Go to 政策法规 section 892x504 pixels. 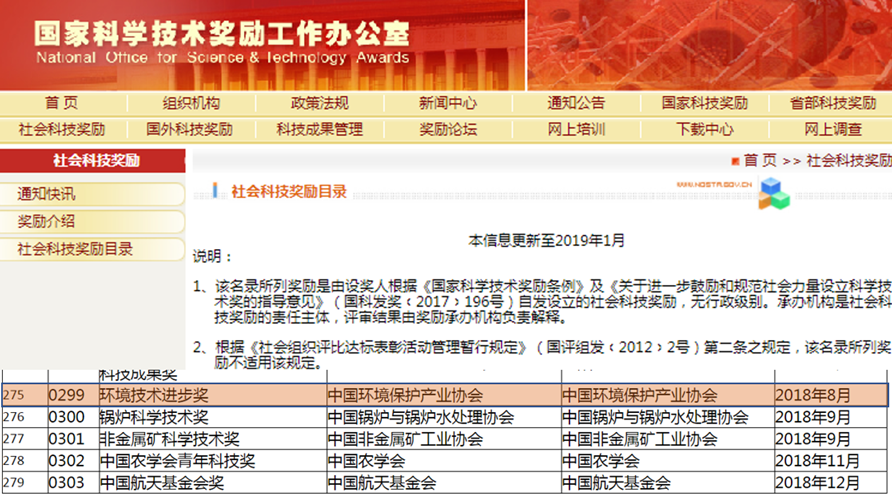320,103
